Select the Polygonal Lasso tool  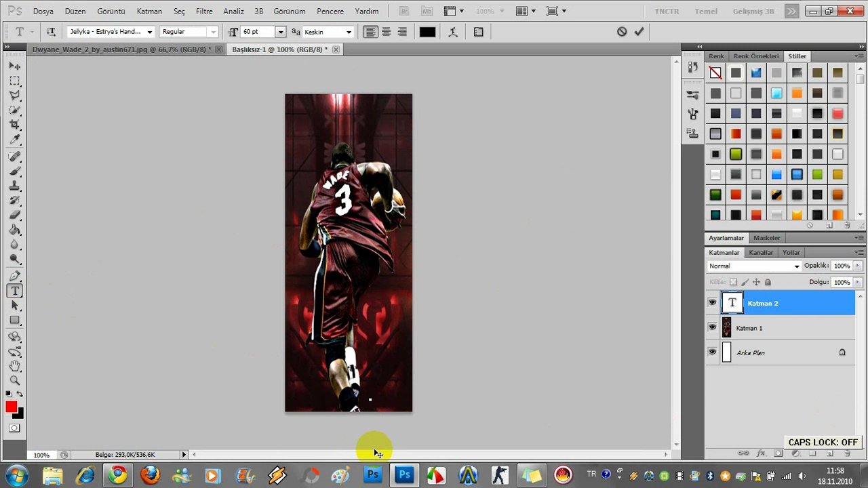15,96
